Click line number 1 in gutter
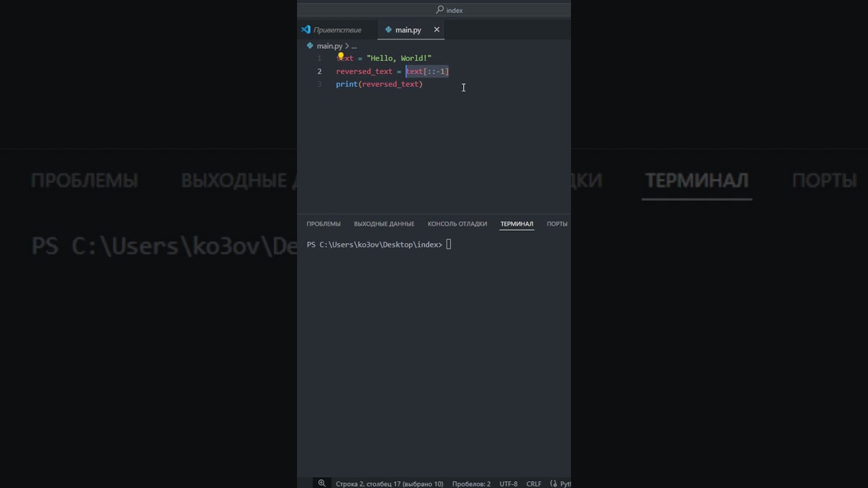Image resolution: width=868 pixels, height=488 pixels. 319,58
